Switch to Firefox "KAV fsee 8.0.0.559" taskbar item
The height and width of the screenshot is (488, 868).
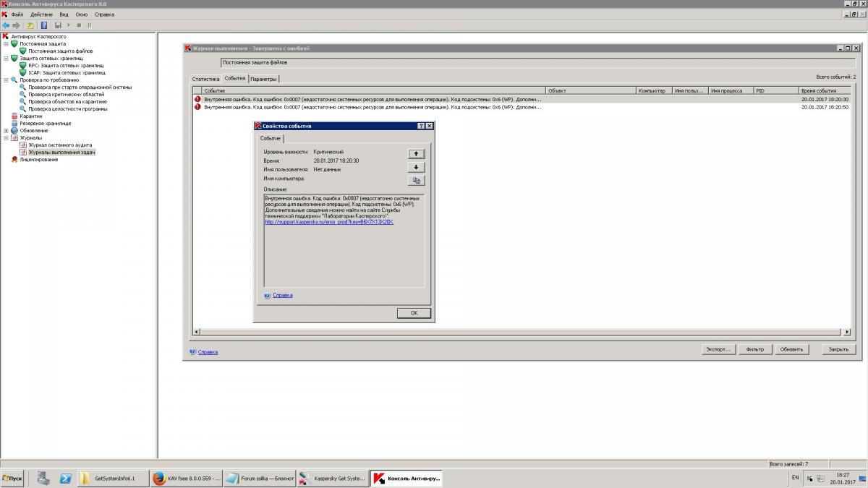[x=186, y=479]
